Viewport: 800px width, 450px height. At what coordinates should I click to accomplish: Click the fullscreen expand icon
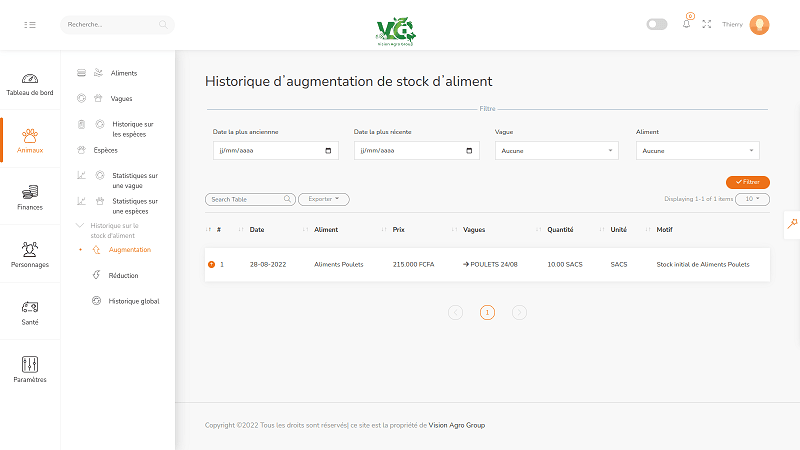[x=707, y=24]
